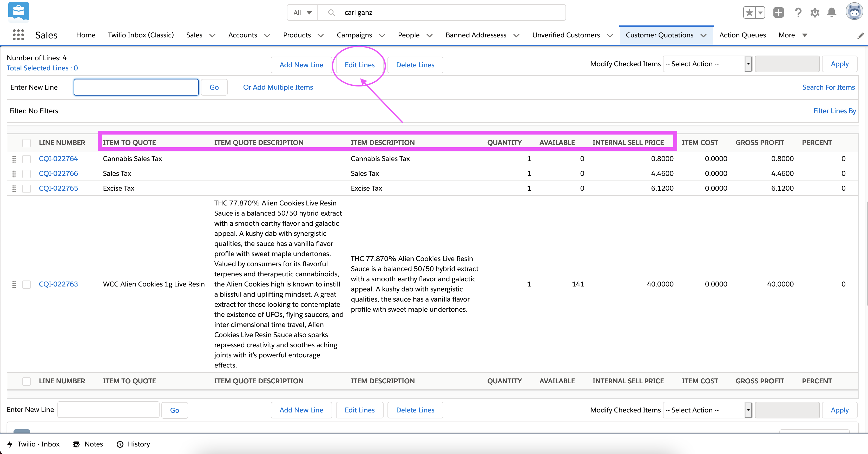868x454 pixels.
Task: Expand the Accounts tab chevron
Action: (x=267, y=35)
